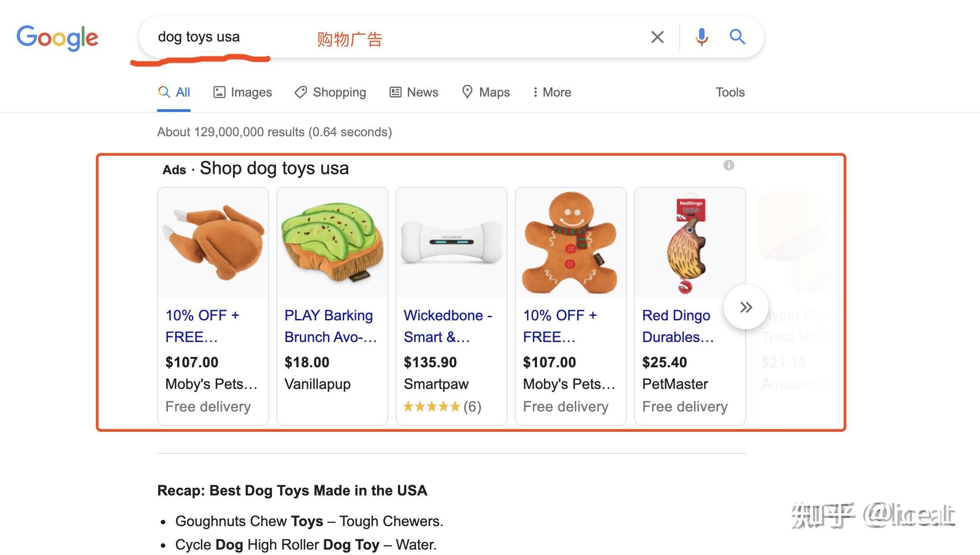Click the blue search magnifier icon
Screen dimensions: 980x555
click(x=737, y=37)
